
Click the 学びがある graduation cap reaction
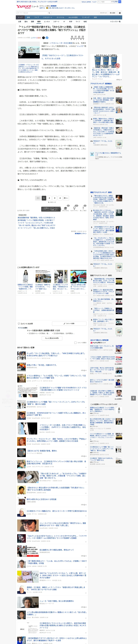66,208
